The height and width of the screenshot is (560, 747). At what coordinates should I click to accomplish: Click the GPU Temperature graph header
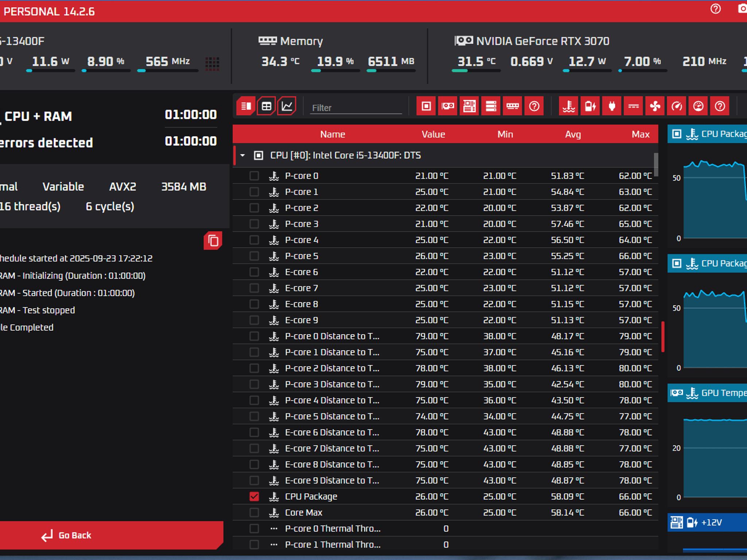tap(707, 393)
